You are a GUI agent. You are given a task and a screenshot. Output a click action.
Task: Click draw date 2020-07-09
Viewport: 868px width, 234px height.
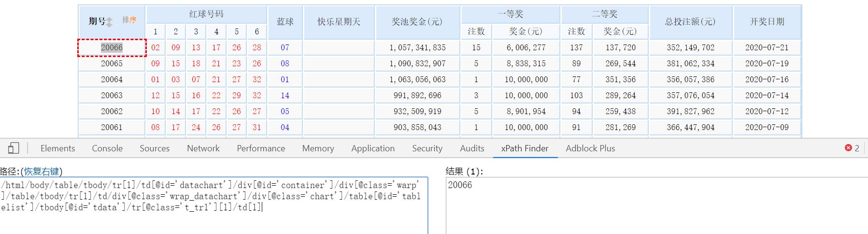click(x=767, y=127)
